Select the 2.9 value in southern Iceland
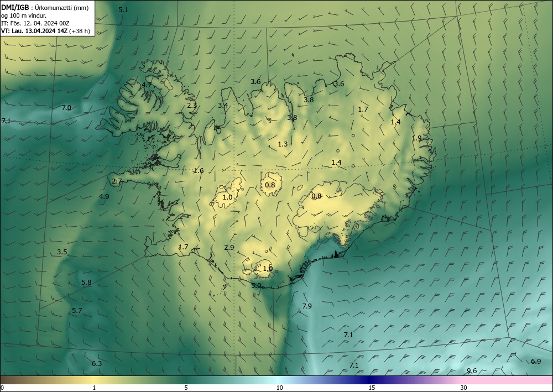The image size is (553, 392). [229, 248]
